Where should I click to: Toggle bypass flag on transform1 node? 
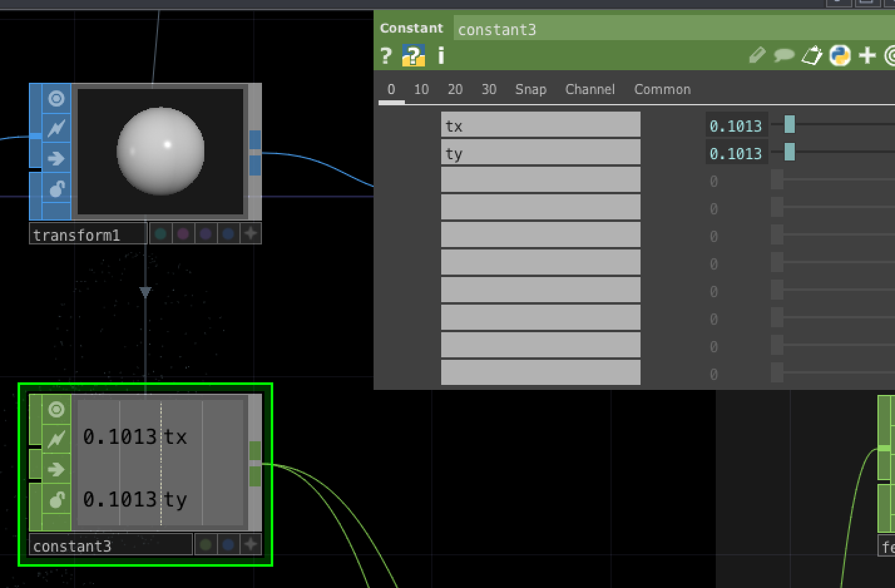click(x=56, y=129)
